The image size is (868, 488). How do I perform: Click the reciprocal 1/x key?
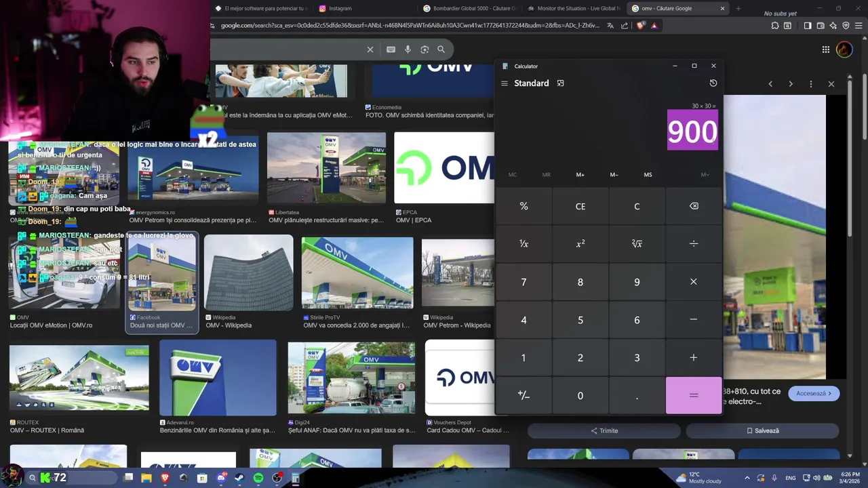tap(524, 244)
